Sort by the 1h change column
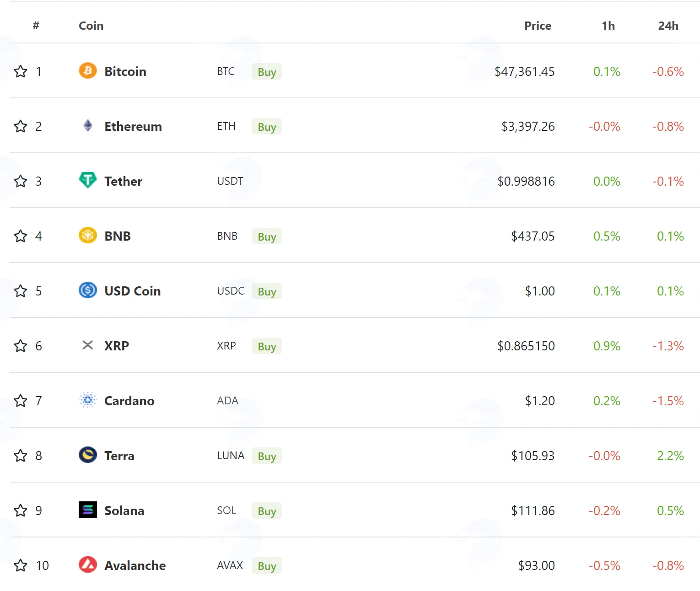The image size is (700, 591). 608,26
